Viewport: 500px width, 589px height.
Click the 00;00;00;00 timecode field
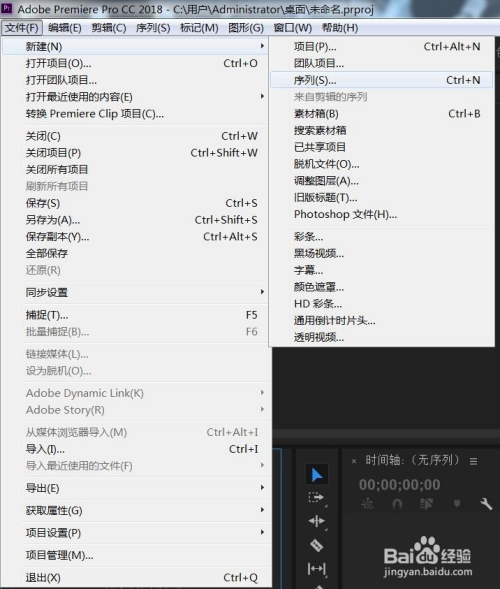[399, 485]
